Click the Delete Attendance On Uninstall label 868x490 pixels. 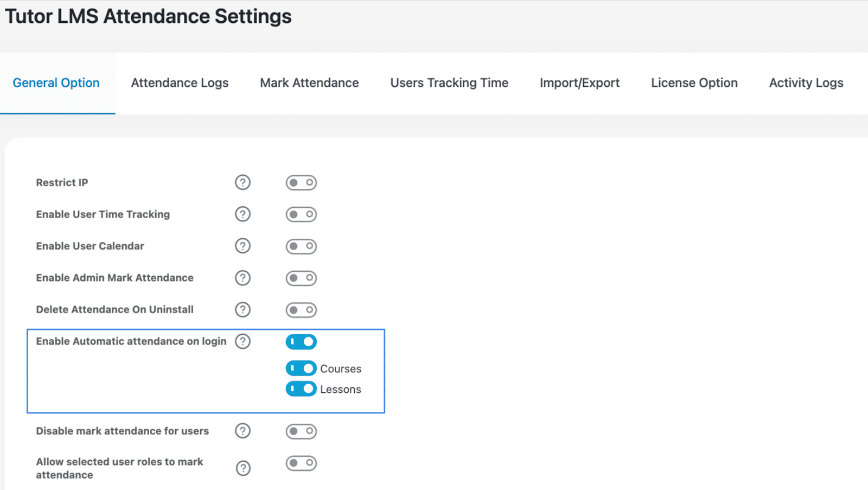pyautogui.click(x=114, y=309)
